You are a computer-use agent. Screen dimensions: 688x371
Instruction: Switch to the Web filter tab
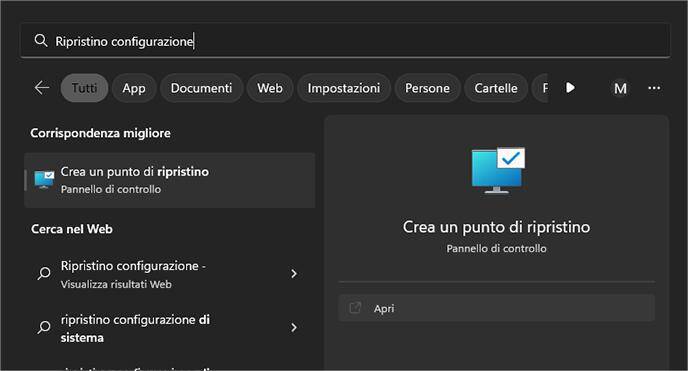pyautogui.click(x=270, y=88)
